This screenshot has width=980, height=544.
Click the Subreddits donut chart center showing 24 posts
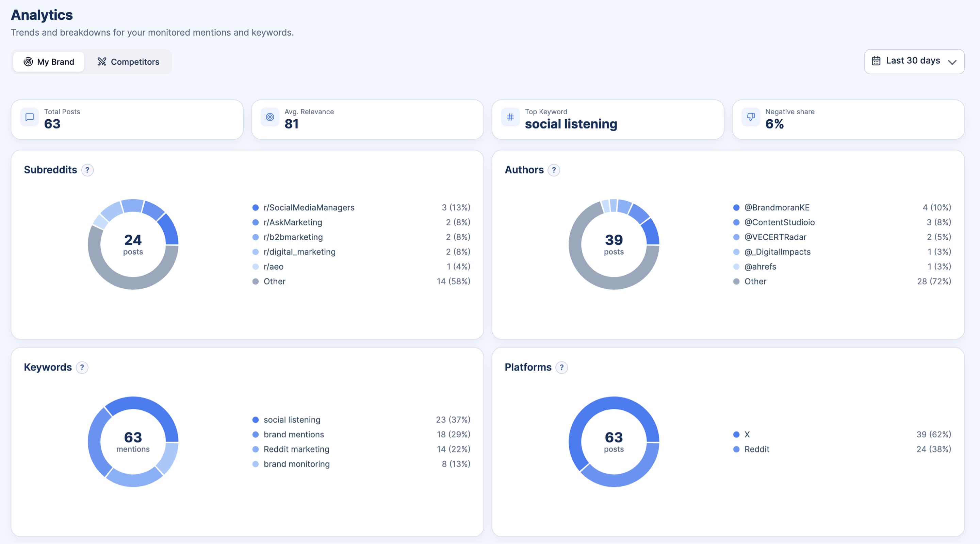click(x=133, y=244)
